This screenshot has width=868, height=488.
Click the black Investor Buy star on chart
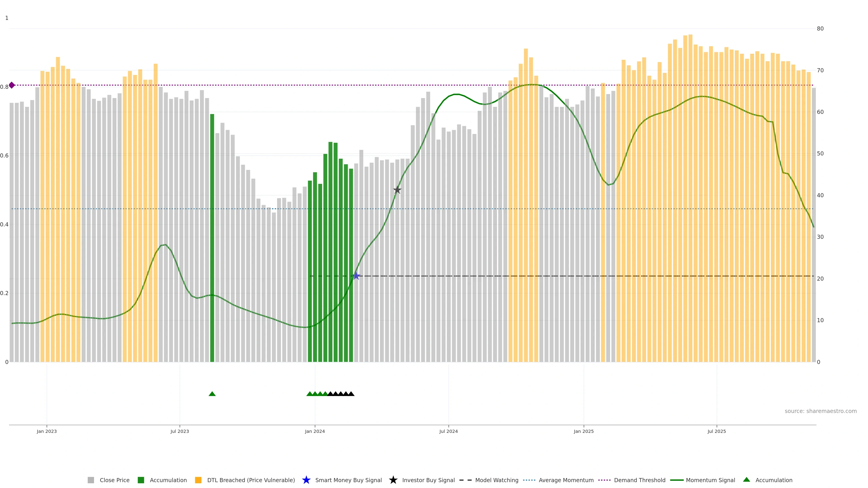(x=397, y=190)
